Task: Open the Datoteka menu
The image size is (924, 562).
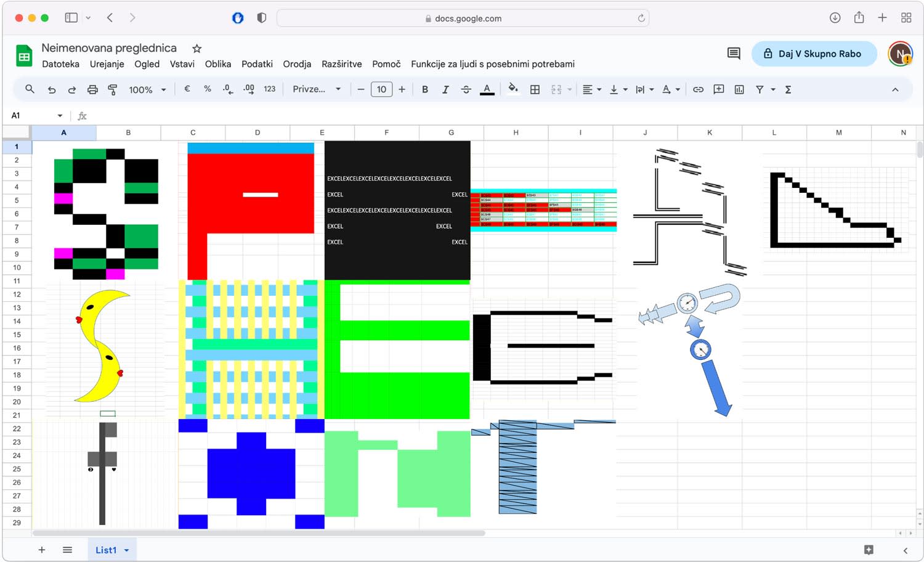Action: [60, 64]
